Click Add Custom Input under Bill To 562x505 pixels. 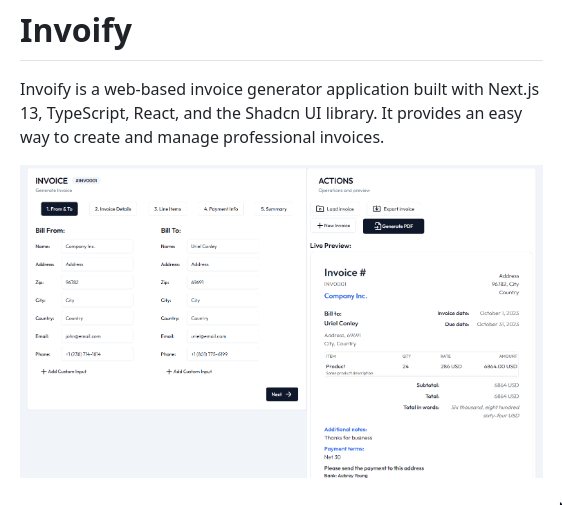pos(189,371)
